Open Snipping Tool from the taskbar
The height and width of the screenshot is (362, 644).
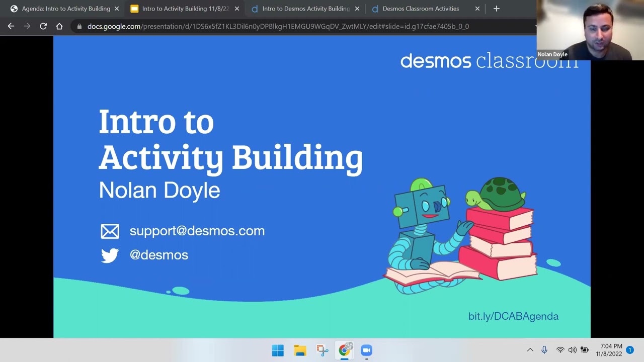(x=322, y=350)
